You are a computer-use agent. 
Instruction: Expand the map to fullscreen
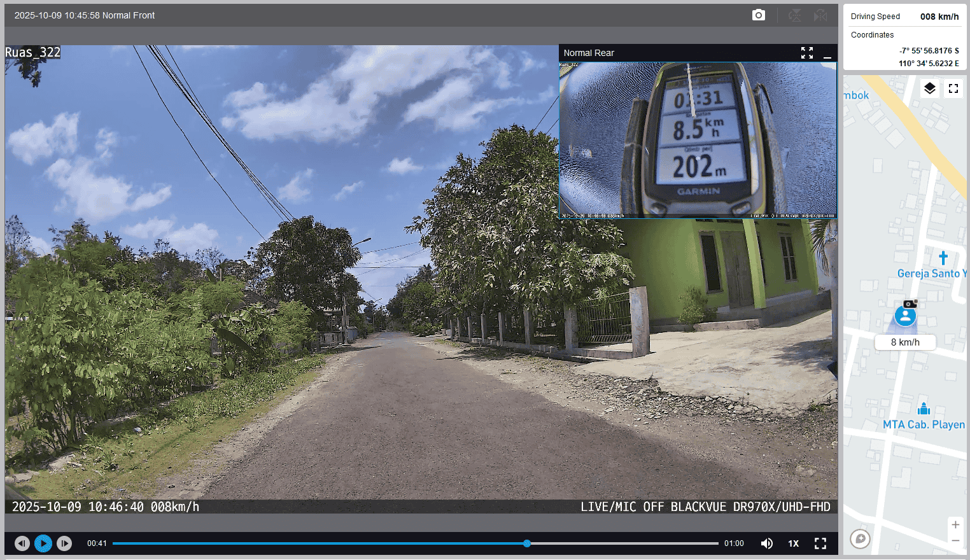pos(953,88)
